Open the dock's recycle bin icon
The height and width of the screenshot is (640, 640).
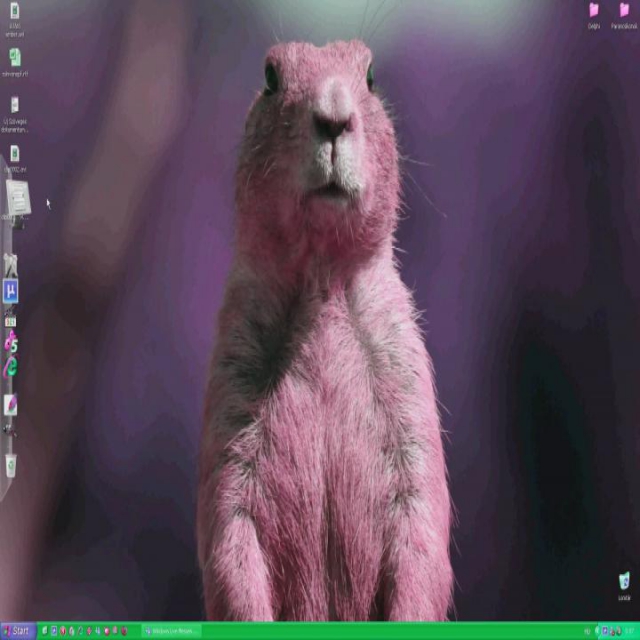[x=11, y=465]
